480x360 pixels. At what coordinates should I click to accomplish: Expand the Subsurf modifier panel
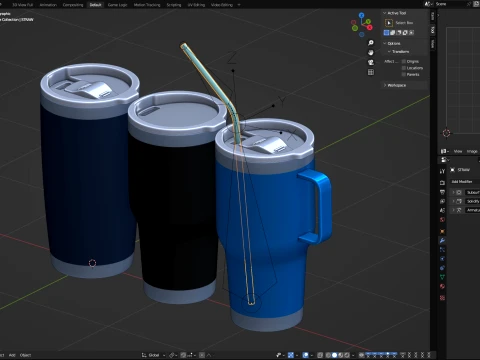click(453, 192)
